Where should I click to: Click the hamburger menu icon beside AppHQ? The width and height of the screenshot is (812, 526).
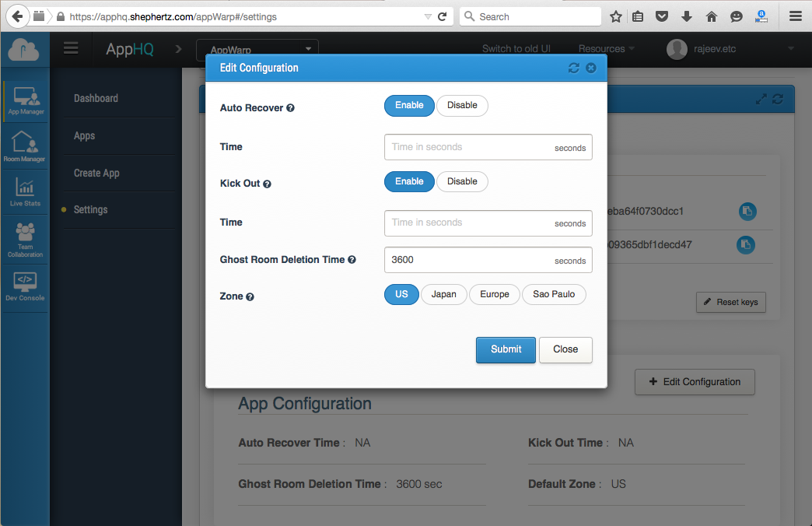[x=71, y=49]
